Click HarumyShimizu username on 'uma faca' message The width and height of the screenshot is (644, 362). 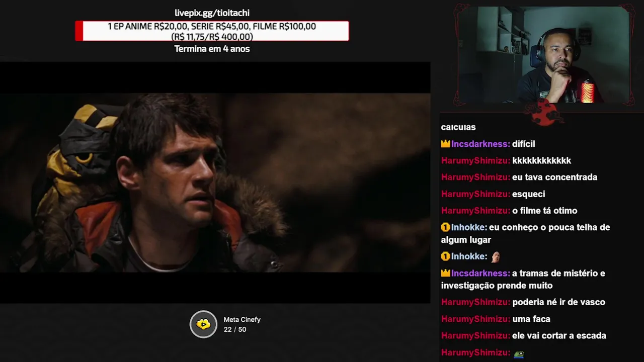pos(475,319)
